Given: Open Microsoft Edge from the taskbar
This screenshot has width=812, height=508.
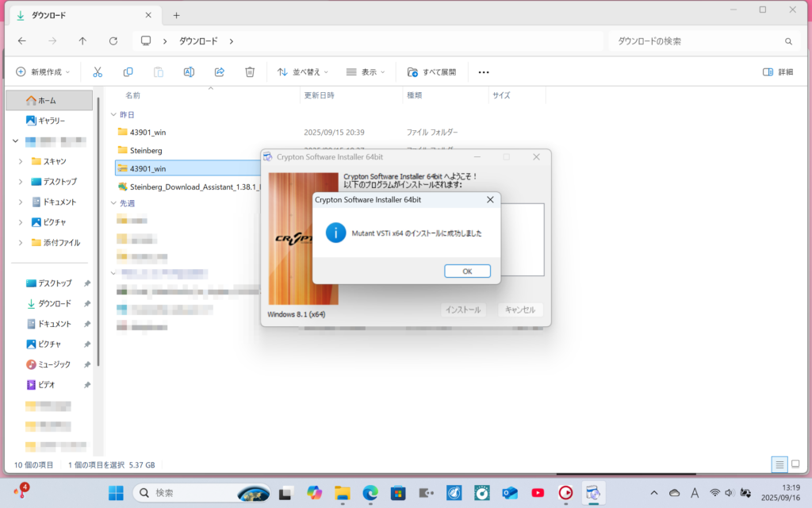Looking at the screenshot, I should click(x=370, y=493).
